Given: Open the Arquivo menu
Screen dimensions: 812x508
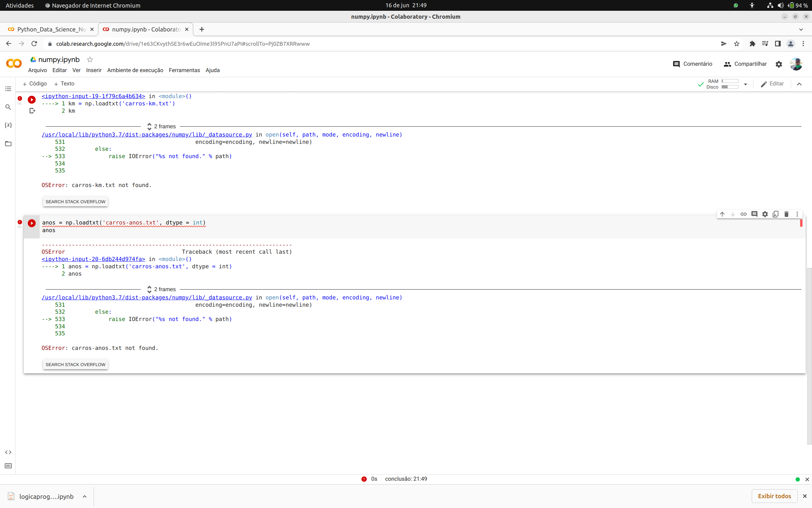Looking at the screenshot, I should click(37, 70).
